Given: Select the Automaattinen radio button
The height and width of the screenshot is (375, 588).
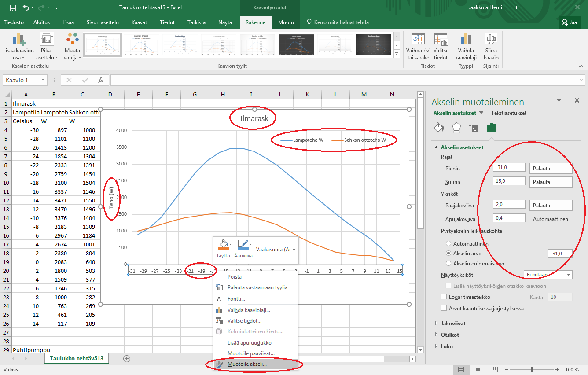Looking at the screenshot, I should 448,243.
